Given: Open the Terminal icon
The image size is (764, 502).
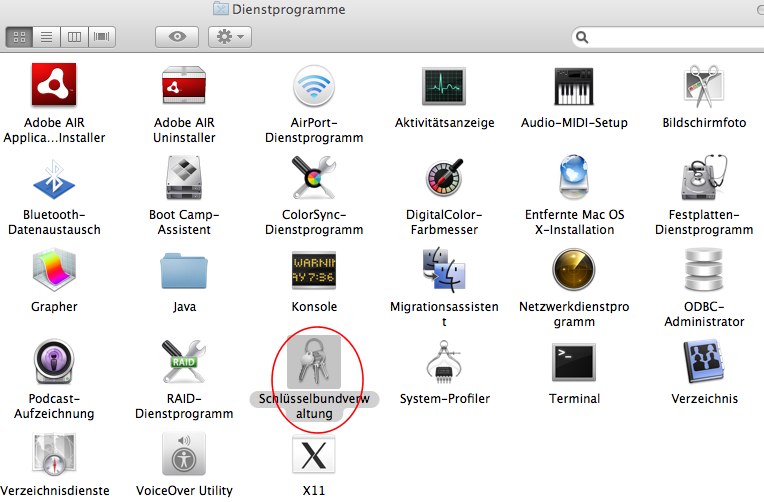Looking at the screenshot, I should 574,362.
